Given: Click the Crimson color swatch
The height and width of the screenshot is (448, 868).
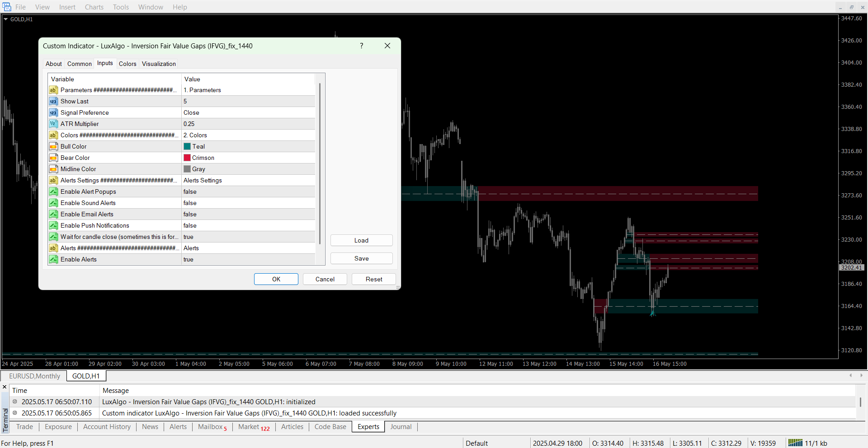Looking at the screenshot, I should [187, 158].
